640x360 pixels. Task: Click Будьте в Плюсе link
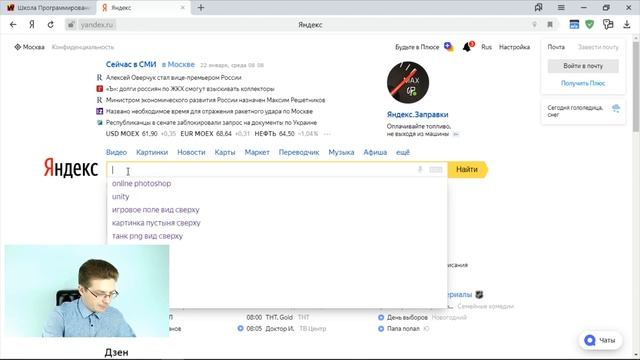(x=417, y=47)
